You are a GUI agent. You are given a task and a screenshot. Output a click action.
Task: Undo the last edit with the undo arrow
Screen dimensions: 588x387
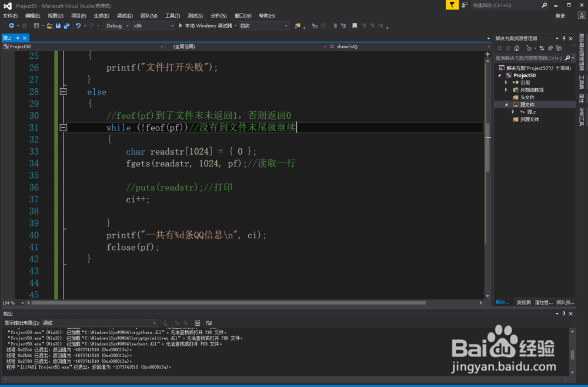[78, 26]
